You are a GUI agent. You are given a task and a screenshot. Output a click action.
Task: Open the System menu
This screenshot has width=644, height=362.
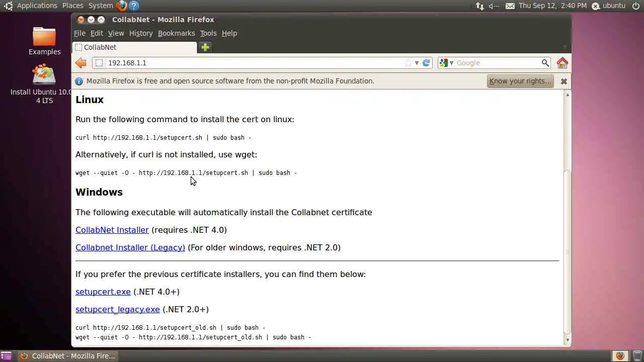coord(101,6)
